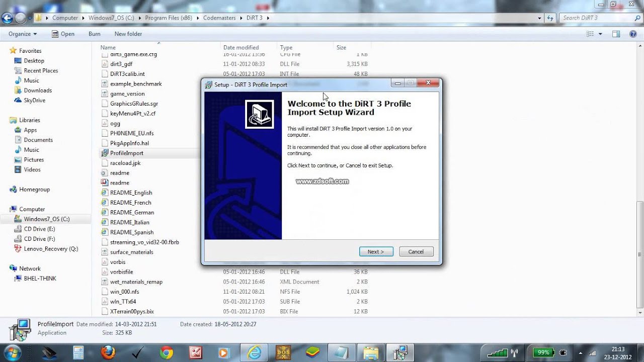Sort by the Type column header
Screen dimensions: 644x362
(286, 47)
